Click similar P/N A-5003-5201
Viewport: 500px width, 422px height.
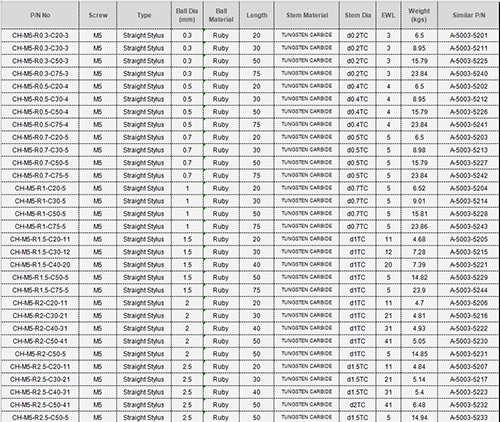click(x=469, y=35)
